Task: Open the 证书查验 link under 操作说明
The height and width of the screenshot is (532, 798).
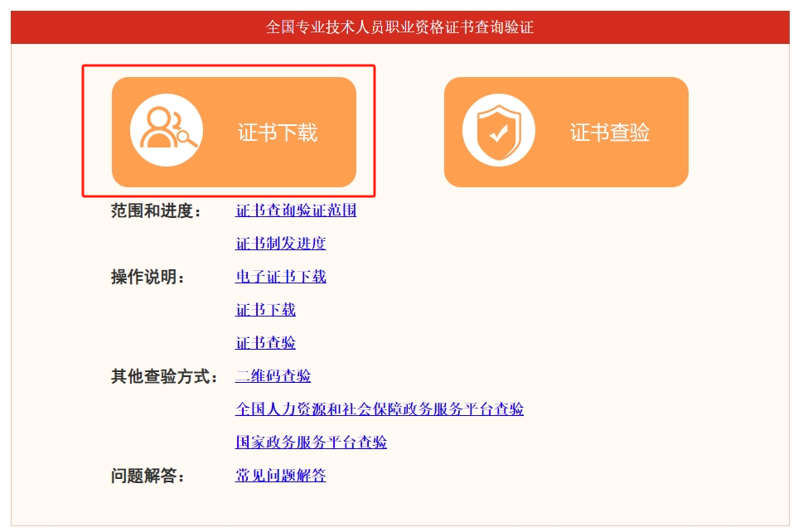Action: 265,342
